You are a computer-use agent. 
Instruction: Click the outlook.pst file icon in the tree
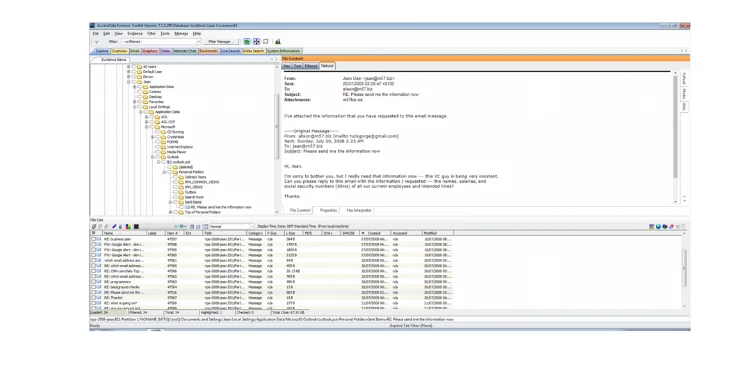click(169, 162)
